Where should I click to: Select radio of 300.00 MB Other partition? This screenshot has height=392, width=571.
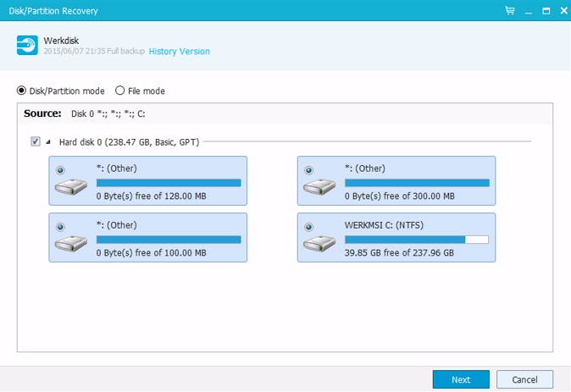pyautogui.click(x=309, y=170)
